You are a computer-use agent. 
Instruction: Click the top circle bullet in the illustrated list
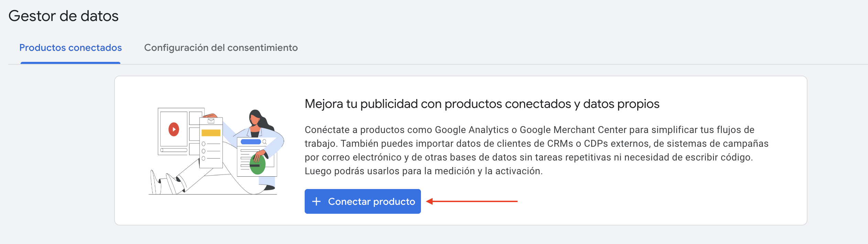pos(204,144)
